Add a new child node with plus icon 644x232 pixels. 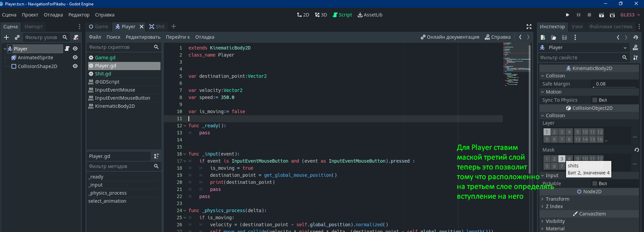tap(6, 37)
